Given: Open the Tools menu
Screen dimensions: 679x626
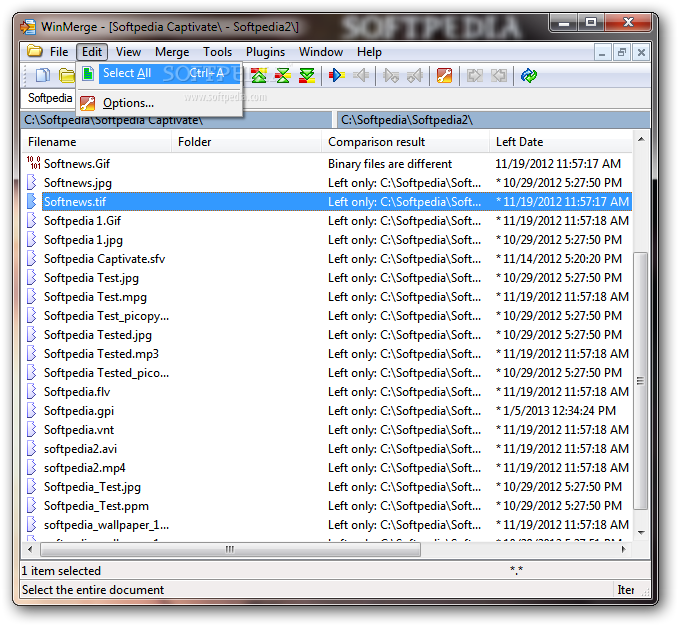Looking at the screenshot, I should [217, 52].
